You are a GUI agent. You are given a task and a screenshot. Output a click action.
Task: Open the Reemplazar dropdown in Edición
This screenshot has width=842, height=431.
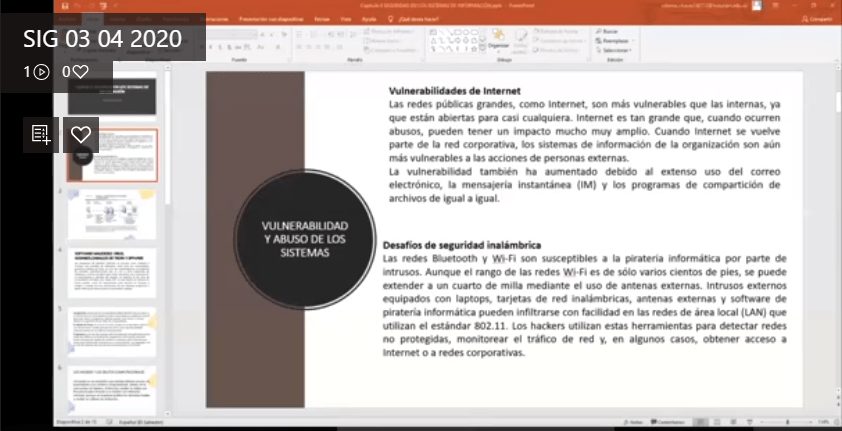pos(614,40)
